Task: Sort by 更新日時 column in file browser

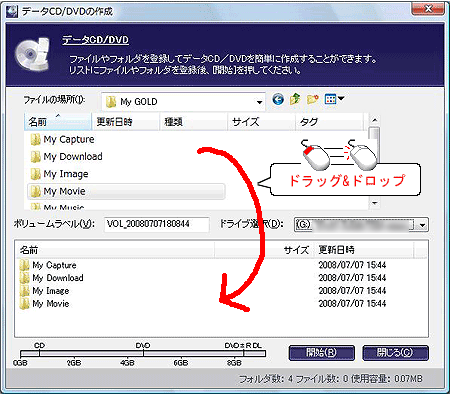Action: point(126,122)
